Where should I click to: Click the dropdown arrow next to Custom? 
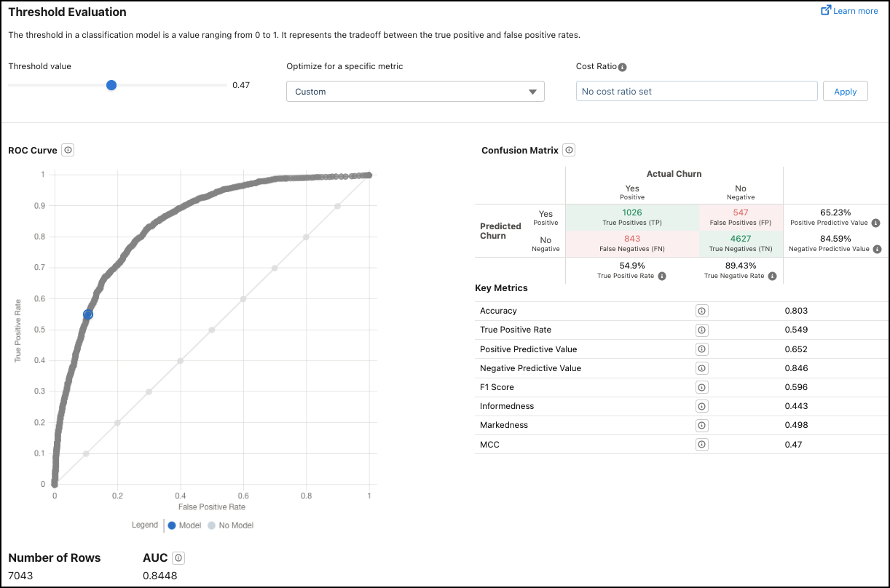[532, 92]
